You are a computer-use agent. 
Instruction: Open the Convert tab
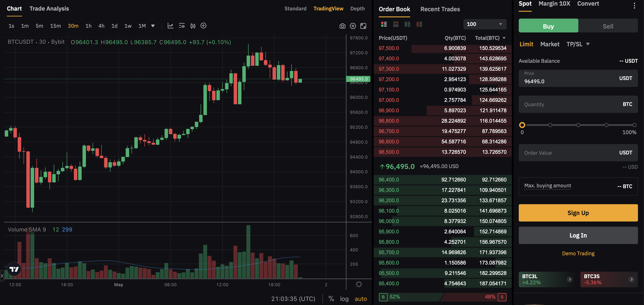coord(588,4)
